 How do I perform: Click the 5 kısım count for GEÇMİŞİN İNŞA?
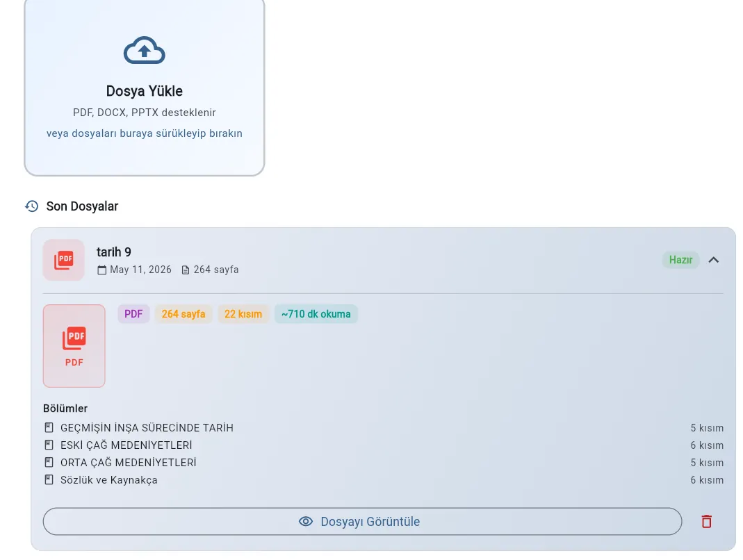point(707,428)
